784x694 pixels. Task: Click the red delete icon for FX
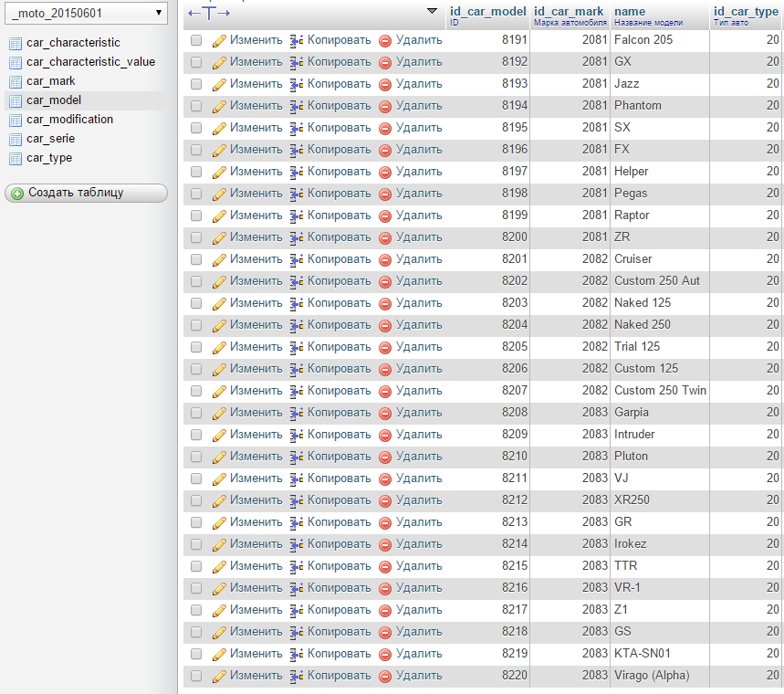pos(385,150)
